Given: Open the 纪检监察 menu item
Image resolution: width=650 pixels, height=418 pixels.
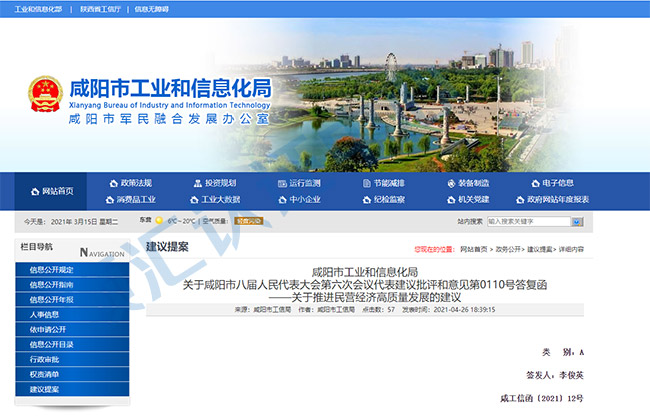Looking at the screenshot, I should coord(389,200).
